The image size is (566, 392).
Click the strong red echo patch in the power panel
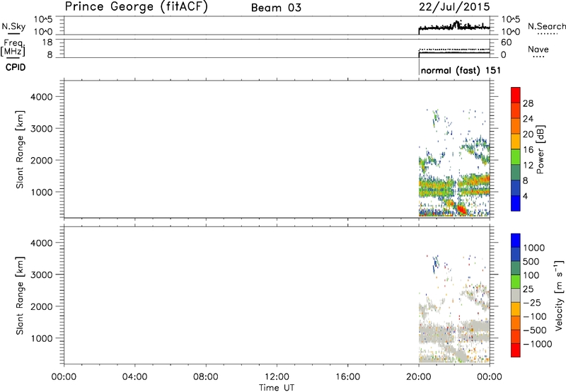click(x=460, y=208)
